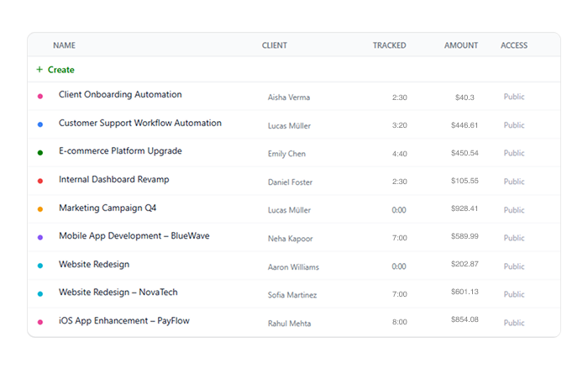Click Public access for Marketing Campaign Q4
588x369 pixels.
[513, 209]
